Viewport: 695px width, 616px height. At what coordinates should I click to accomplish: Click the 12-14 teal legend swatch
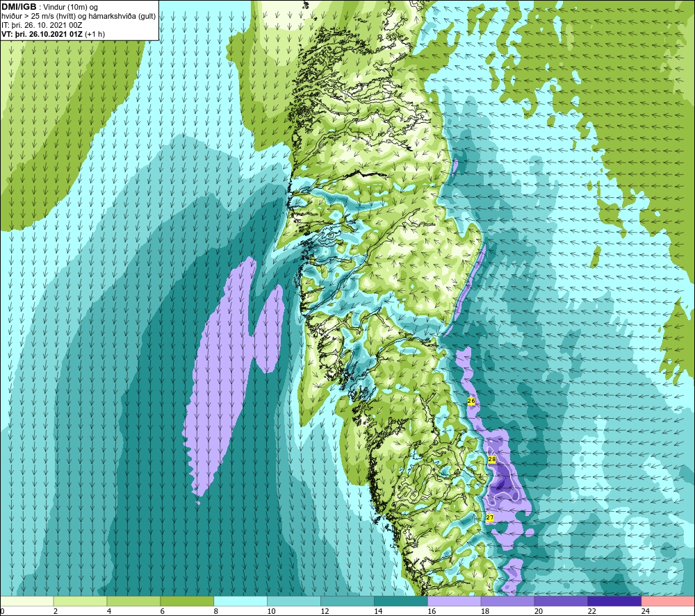(347, 601)
